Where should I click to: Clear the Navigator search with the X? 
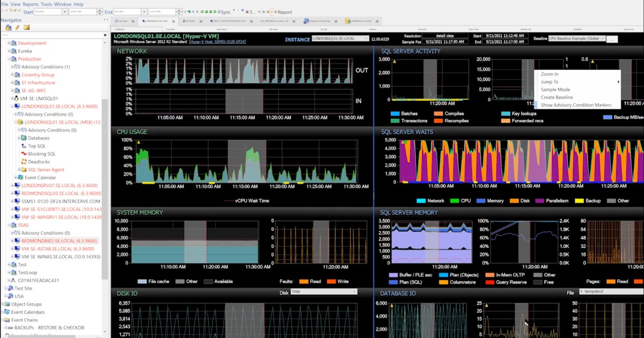click(105, 35)
